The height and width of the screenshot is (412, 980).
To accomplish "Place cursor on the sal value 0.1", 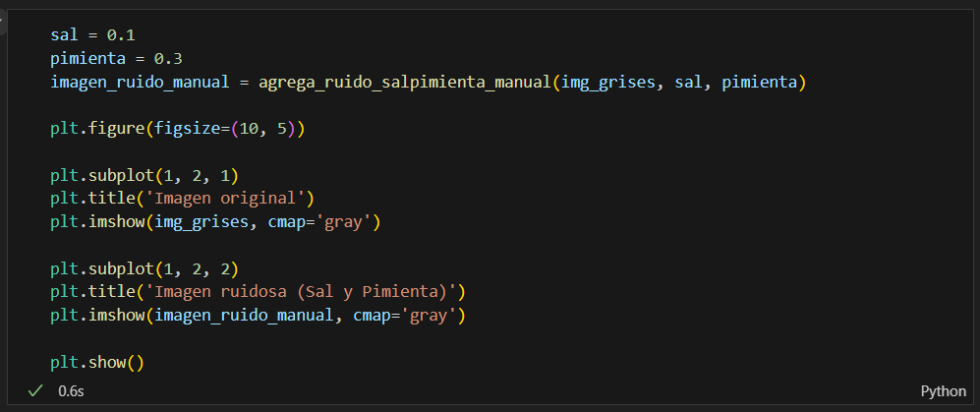I will pyautogui.click(x=121, y=35).
